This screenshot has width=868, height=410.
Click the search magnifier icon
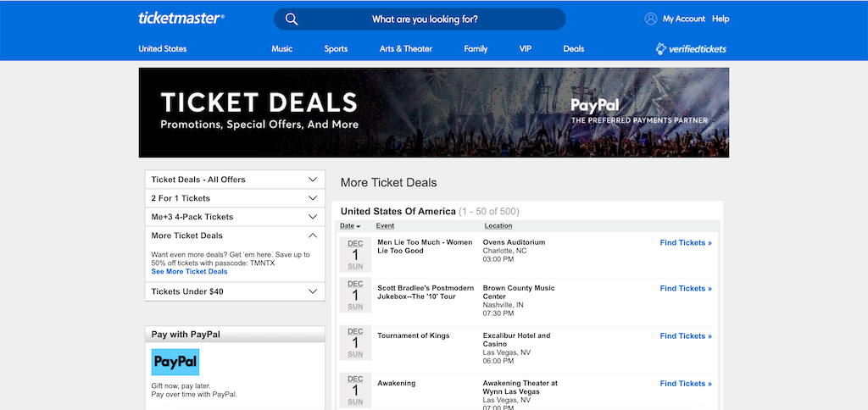coord(292,19)
